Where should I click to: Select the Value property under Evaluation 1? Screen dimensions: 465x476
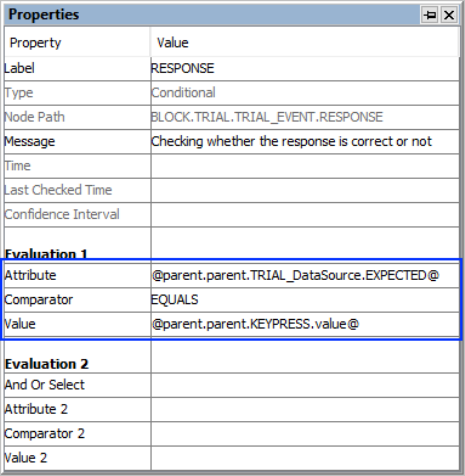point(20,324)
